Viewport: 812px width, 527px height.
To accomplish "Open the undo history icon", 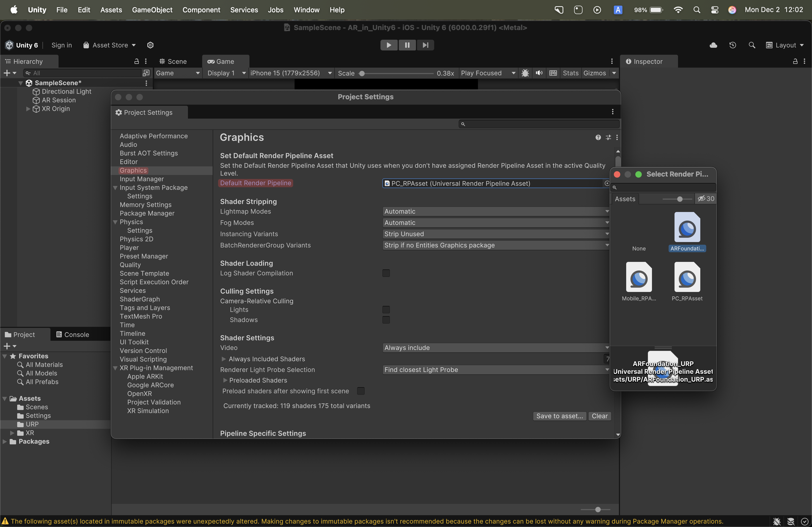I will (x=733, y=45).
